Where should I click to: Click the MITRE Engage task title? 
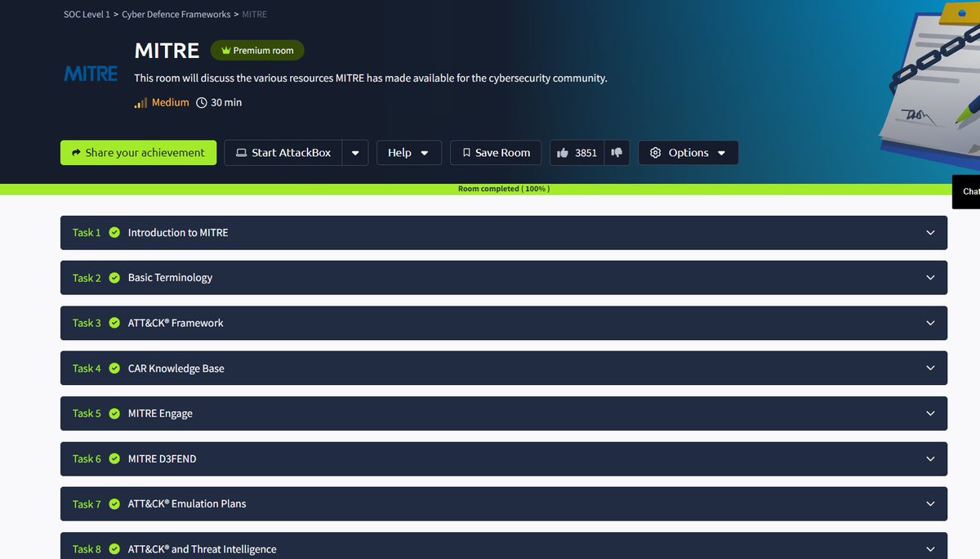pos(160,414)
